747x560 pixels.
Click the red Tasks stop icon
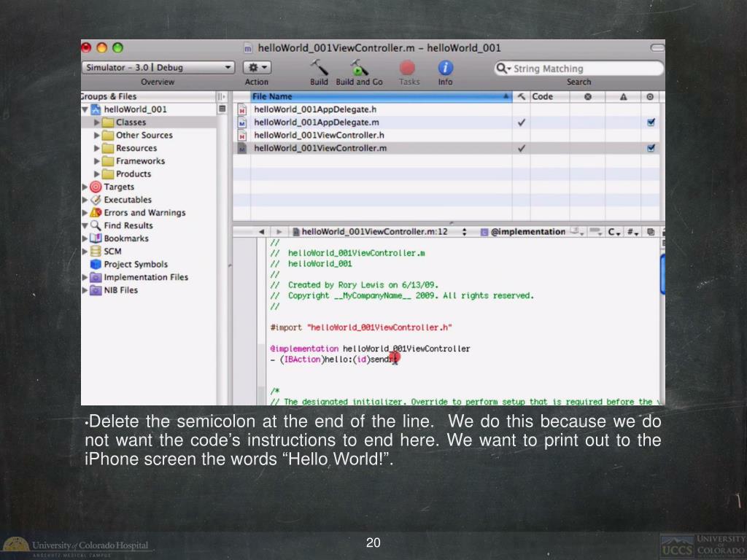pos(407,68)
